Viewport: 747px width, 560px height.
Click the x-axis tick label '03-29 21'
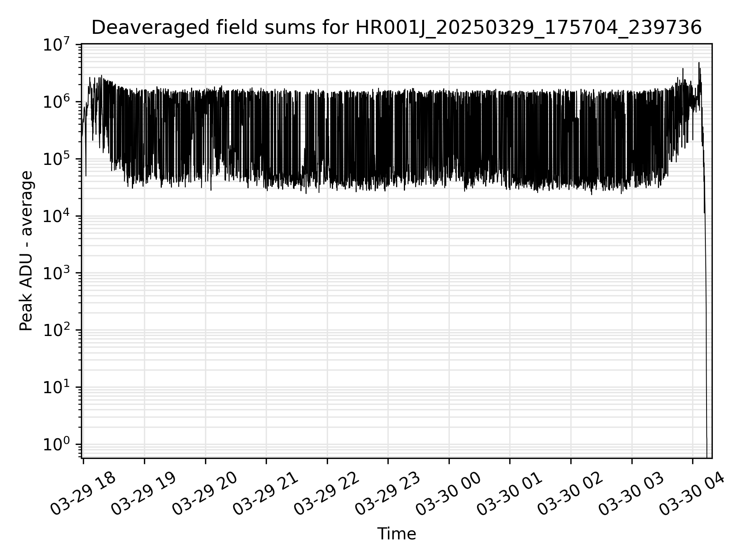tap(266, 494)
